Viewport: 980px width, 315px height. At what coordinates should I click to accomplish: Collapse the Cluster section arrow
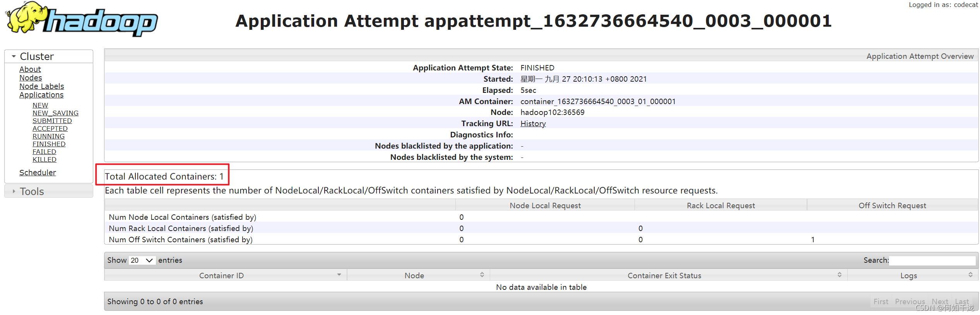pos(14,56)
